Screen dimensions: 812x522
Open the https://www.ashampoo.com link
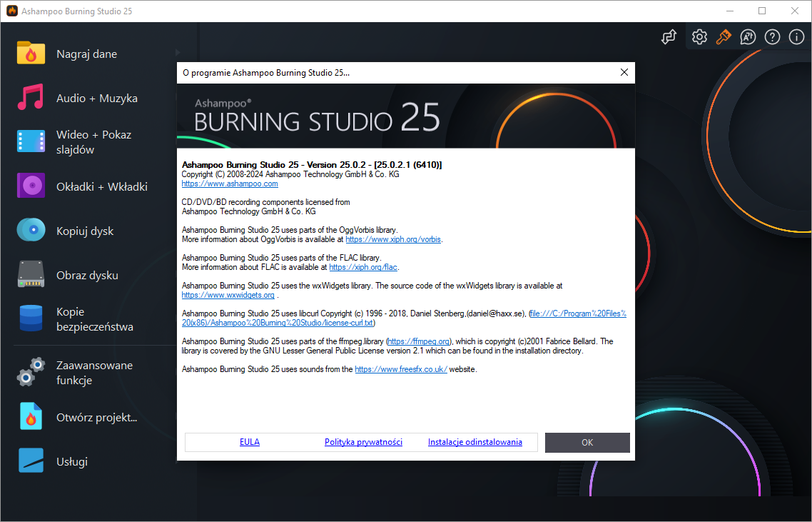[x=230, y=184]
